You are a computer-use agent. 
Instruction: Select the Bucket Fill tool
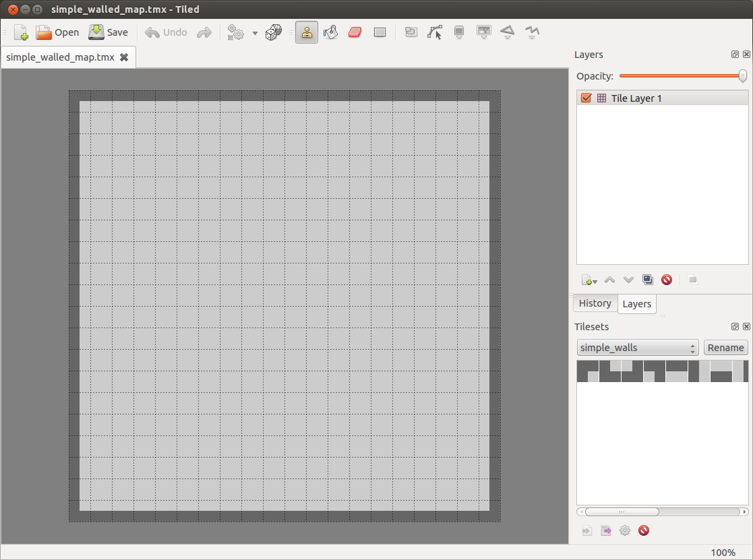pyautogui.click(x=330, y=32)
